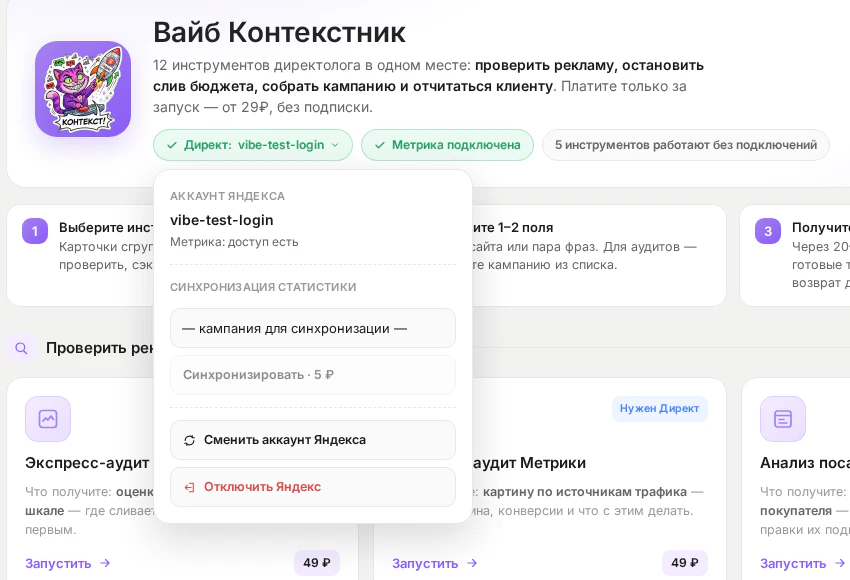Click Запустить link on аудит Метрики card
Viewport: 850px width, 580px height.
(x=435, y=564)
